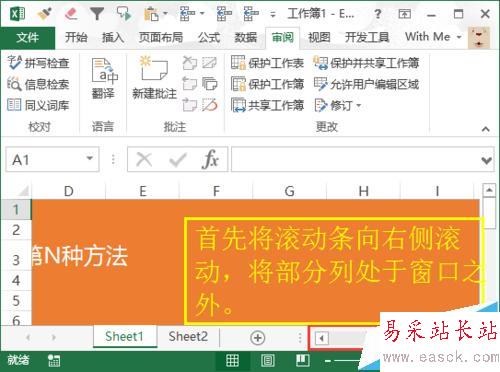Click the paste clipboard icon in quick access toolbar
This screenshot has width=500, height=372.
[151, 14]
